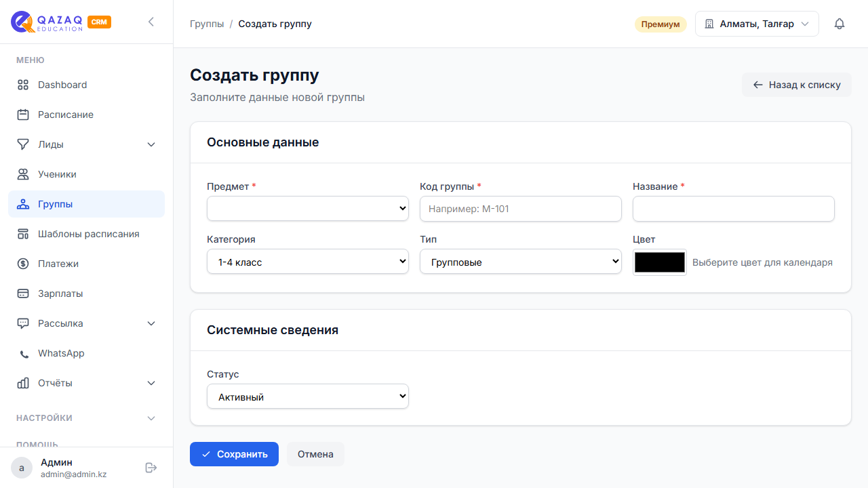Click the building icon near Алматы, Талғар
Viewport: 868px width, 488px height.
709,24
